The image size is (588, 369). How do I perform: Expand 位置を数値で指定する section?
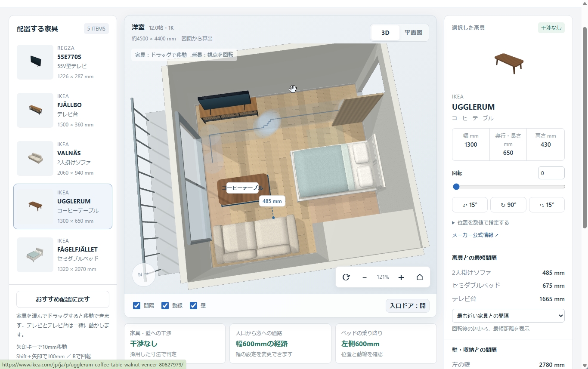480,223
